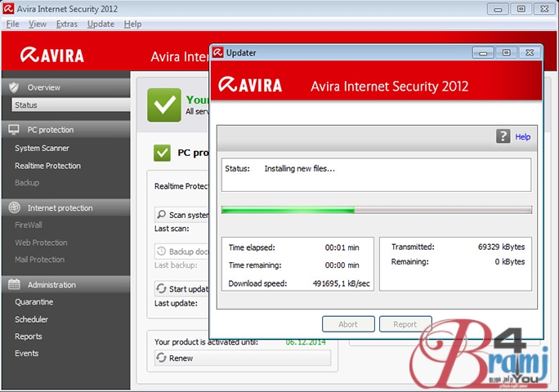559x392 pixels.
Task: Click the Remaining 0 kBytes value
Action: coord(509,261)
